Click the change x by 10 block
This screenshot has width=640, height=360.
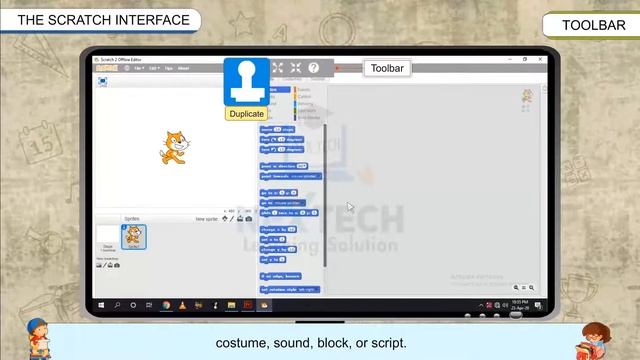(x=278, y=229)
